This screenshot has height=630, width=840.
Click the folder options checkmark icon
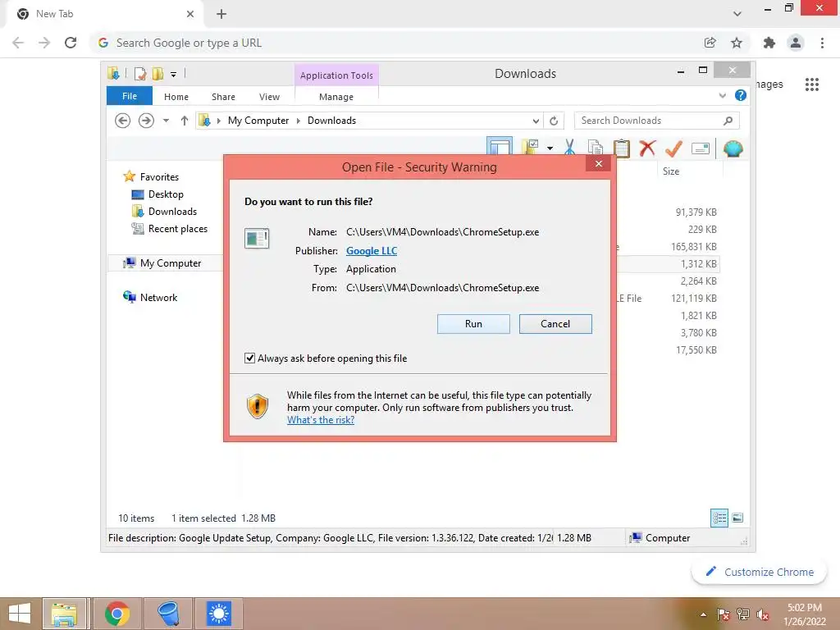pos(530,147)
